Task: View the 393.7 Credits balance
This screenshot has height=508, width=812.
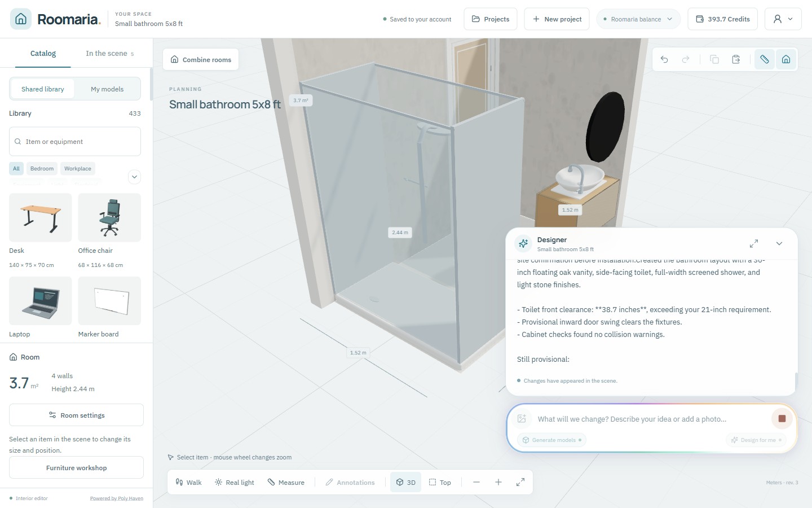Action: [723, 19]
